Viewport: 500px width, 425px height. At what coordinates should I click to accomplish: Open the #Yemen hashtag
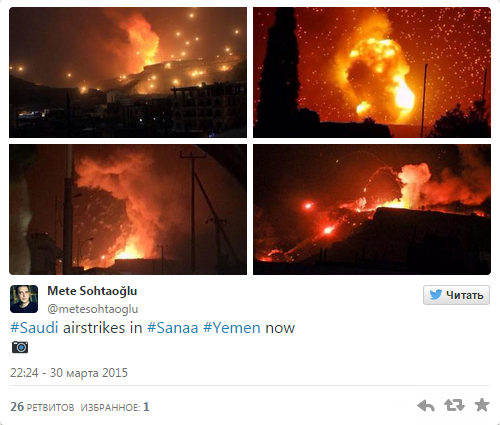(x=232, y=328)
